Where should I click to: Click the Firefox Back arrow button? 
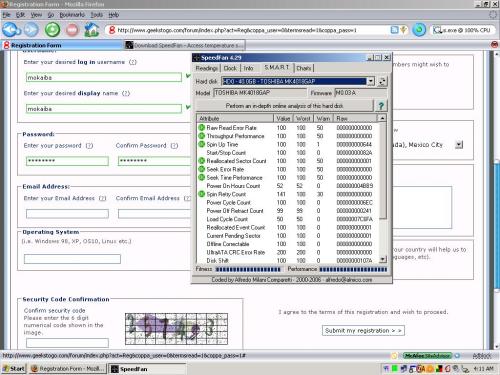[11, 30]
